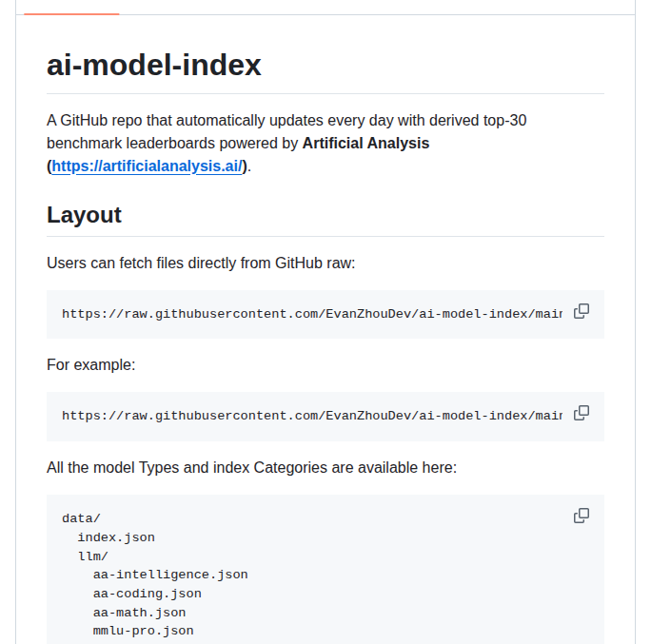
Task: Click the first raw.githubusercontent.com URL text
Action: click(312, 314)
